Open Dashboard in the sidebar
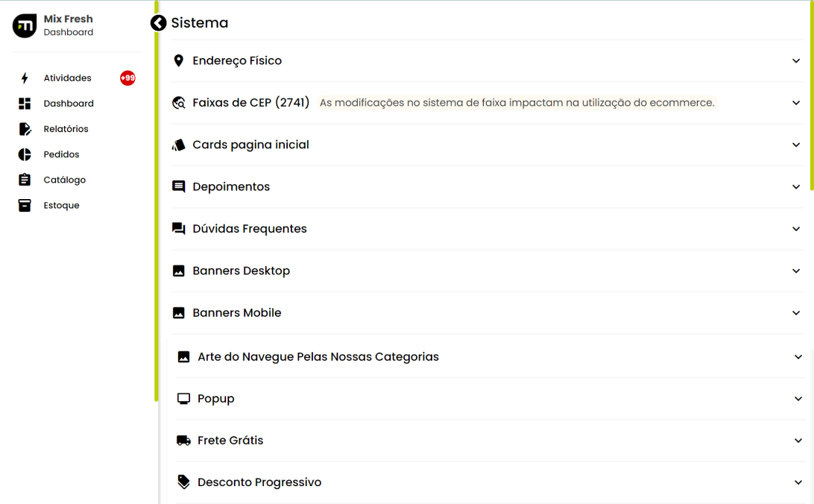This screenshot has width=814, height=504. point(69,104)
